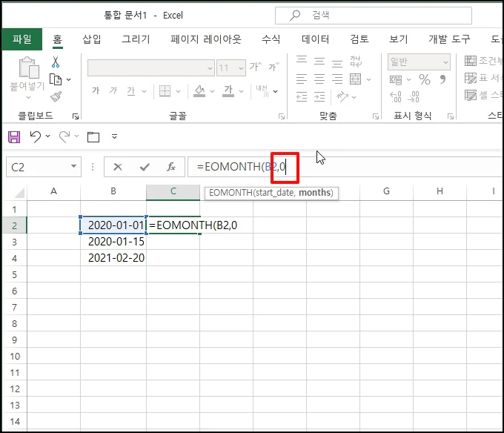Image resolution: width=504 pixels, height=433 pixels.
Task: Toggle underline 가 formatting
Action: [x=131, y=91]
